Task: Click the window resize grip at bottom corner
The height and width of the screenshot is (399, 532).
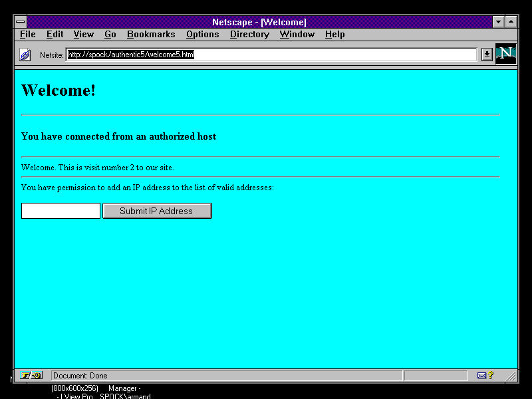Action: (511, 376)
